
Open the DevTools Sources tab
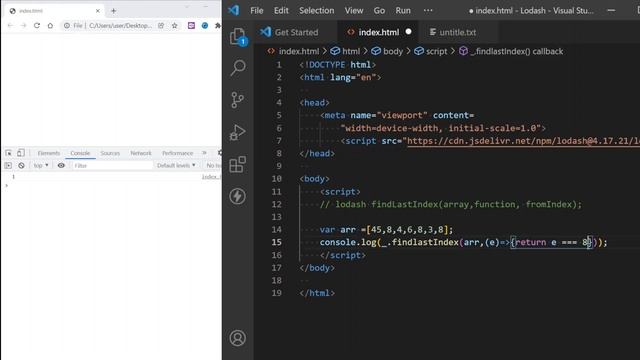[110, 153]
